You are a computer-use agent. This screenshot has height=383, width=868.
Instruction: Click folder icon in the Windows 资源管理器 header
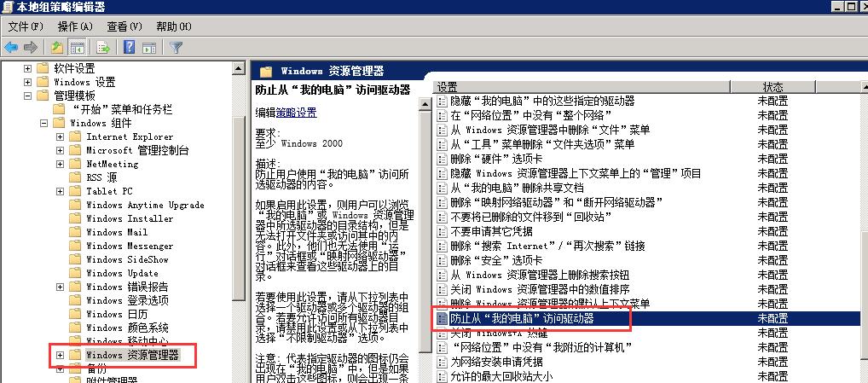[x=266, y=72]
